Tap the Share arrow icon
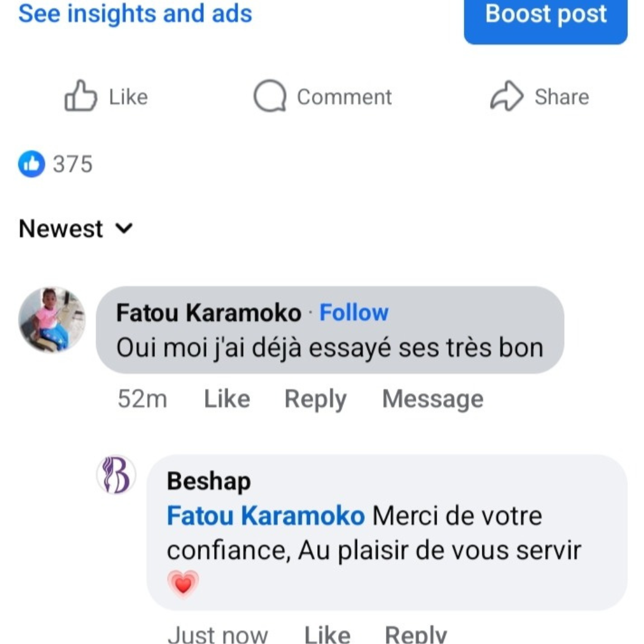Screen dimensions: 644x644 506,97
